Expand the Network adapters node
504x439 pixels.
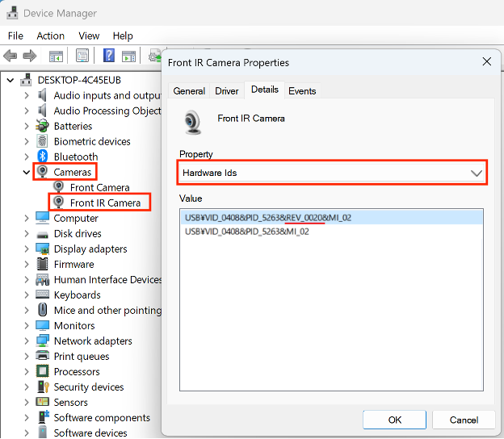[27, 341]
